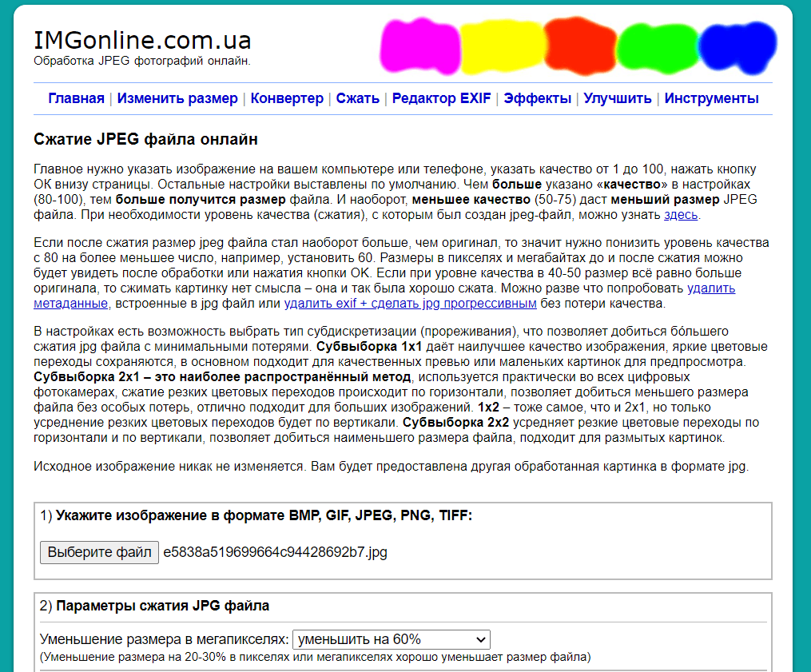
Task: Click the magenta paint blot in header
Action: [420, 46]
